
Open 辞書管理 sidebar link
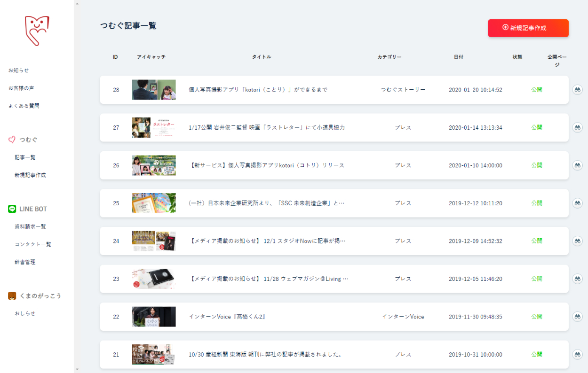click(25, 262)
